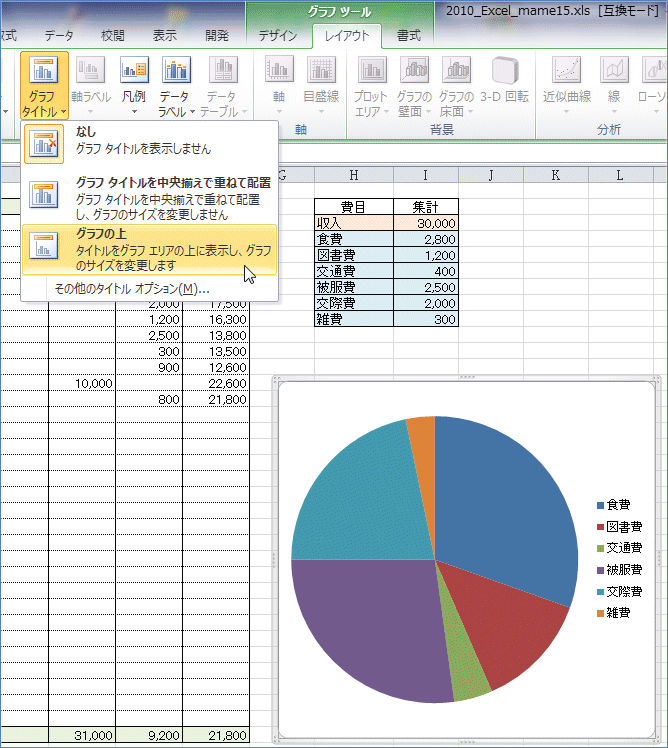Screen dimensions: 668x748
Task: Select the 図書費 table cell
Action: point(354,255)
